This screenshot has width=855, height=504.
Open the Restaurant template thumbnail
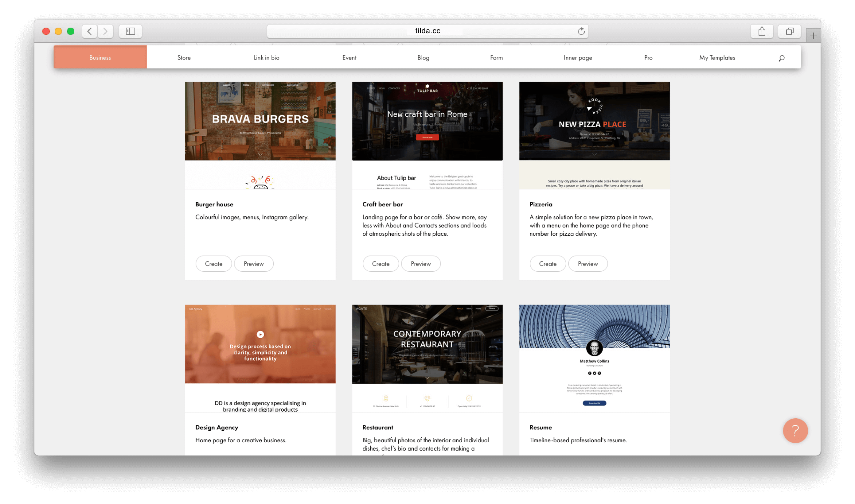tap(427, 344)
